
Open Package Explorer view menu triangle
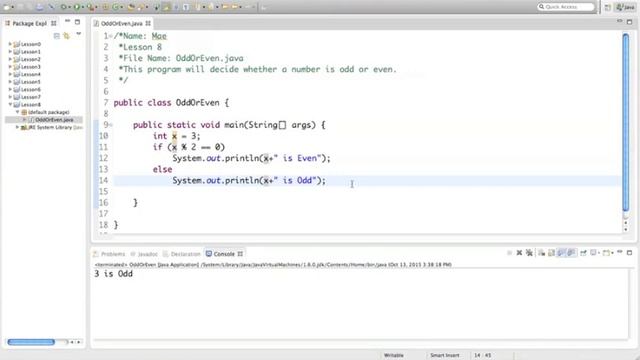[78, 34]
